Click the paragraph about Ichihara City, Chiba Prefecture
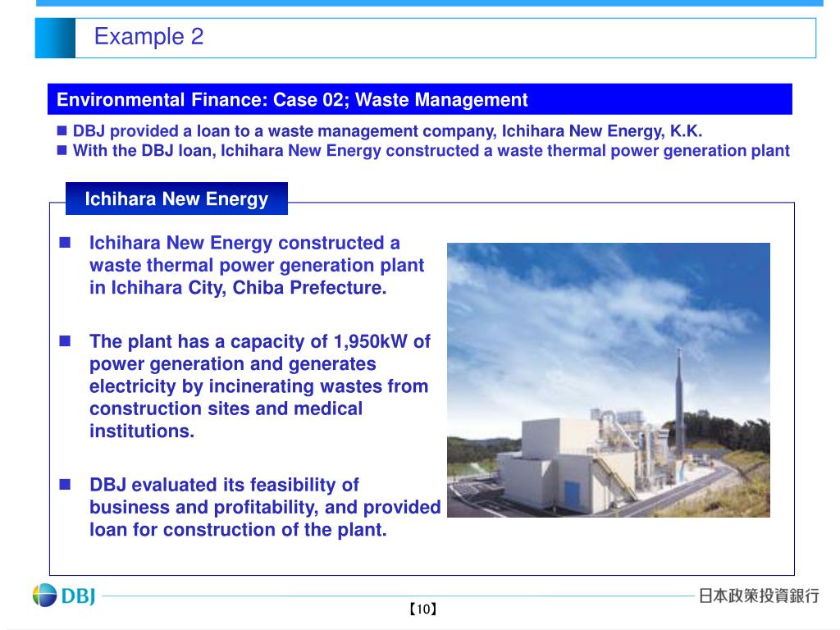 [x=257, y=265]
